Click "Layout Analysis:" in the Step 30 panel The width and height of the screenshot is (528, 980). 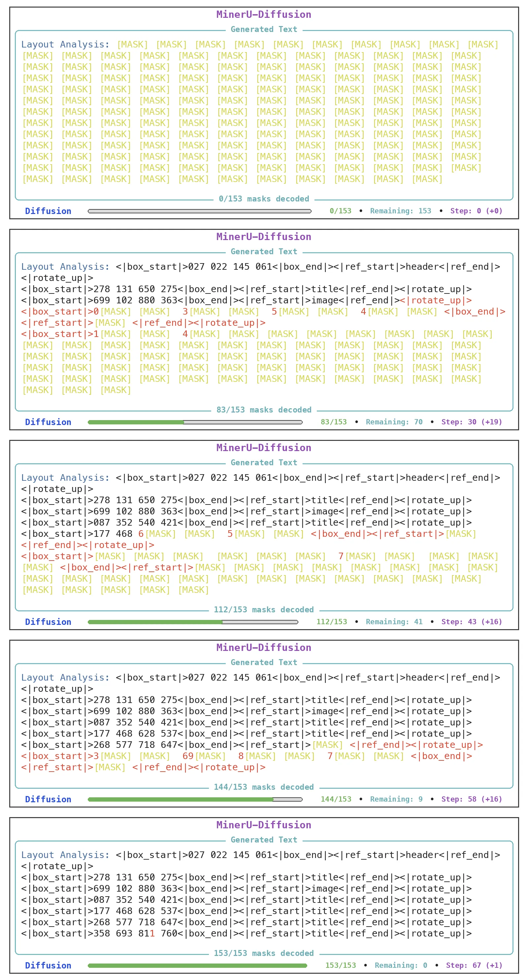pyautogui.click(x=65, y=267)
